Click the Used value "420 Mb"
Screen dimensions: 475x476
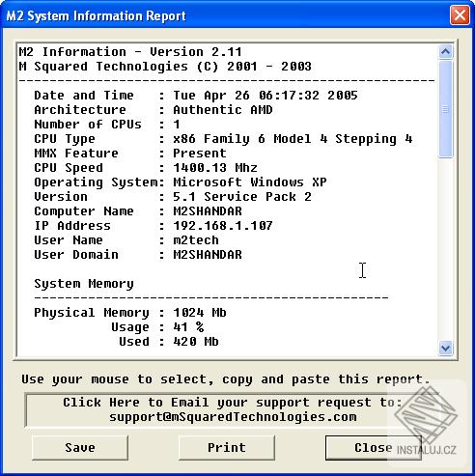196,342
